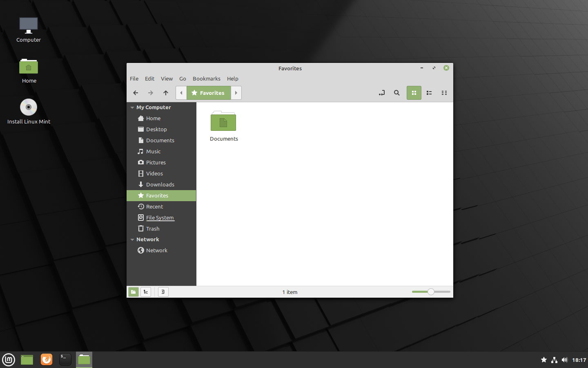Click the left path bar scroll arrow
The height and width of the screenshot is (368, 588).
pos(181,93)
